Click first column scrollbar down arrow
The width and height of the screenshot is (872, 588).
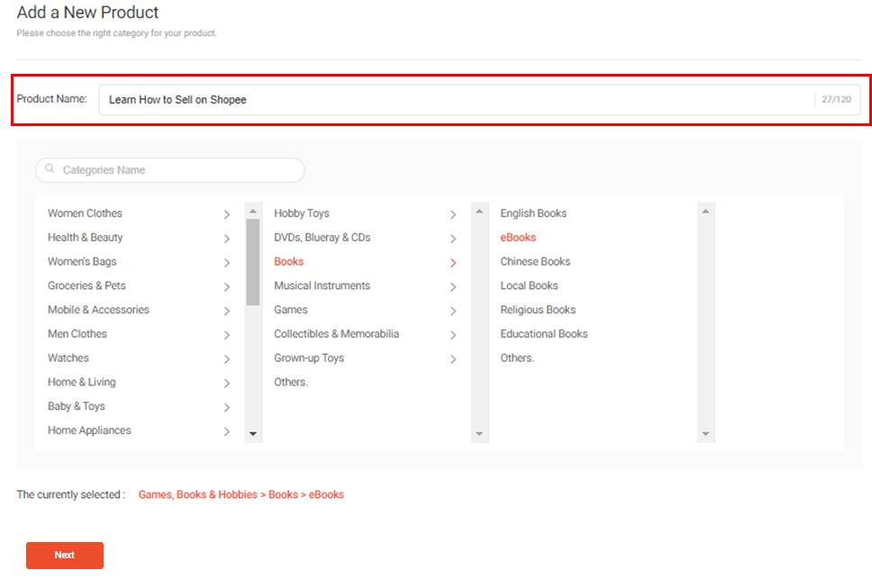coord(253,433)
